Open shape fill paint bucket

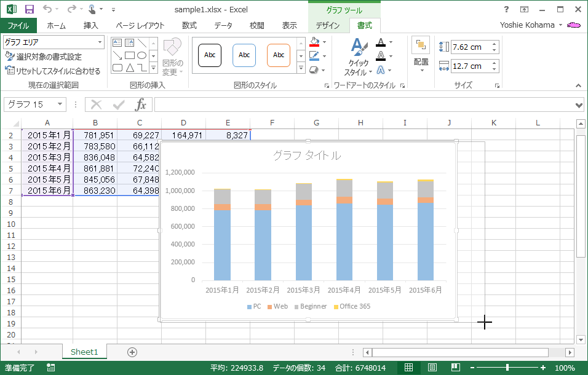[x=314, y=42]
